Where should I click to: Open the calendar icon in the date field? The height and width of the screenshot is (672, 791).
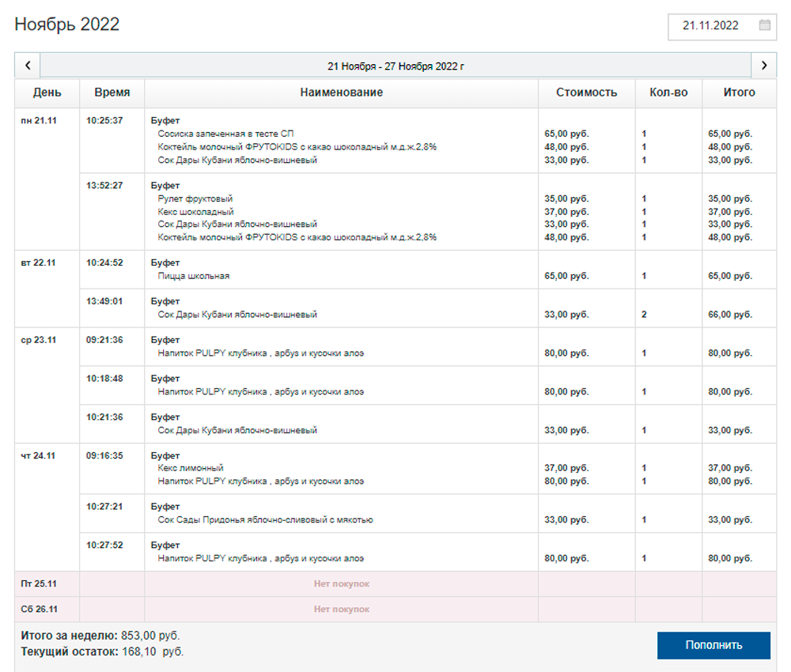[x=764, y=25]
